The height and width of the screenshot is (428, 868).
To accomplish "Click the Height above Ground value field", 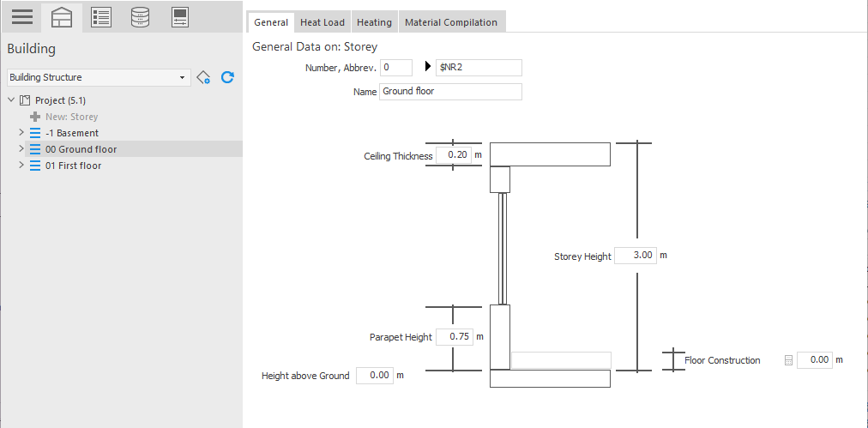I will (x=375, y=375).
